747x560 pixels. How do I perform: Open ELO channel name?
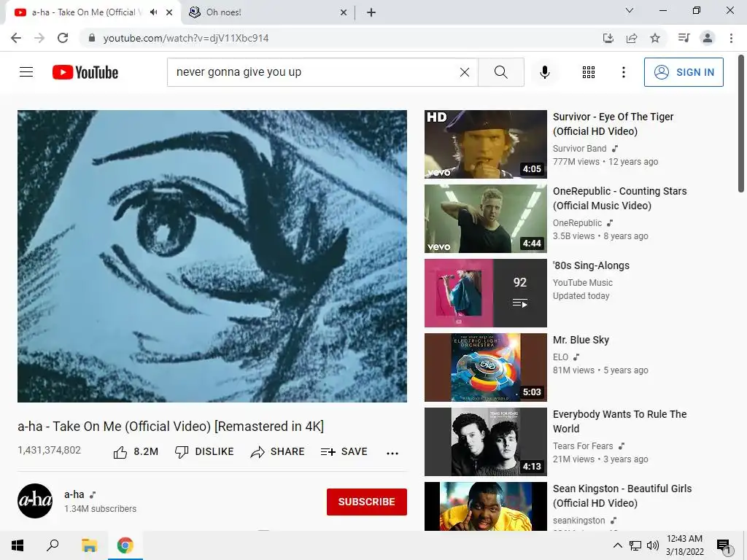[x=560, y=357]
